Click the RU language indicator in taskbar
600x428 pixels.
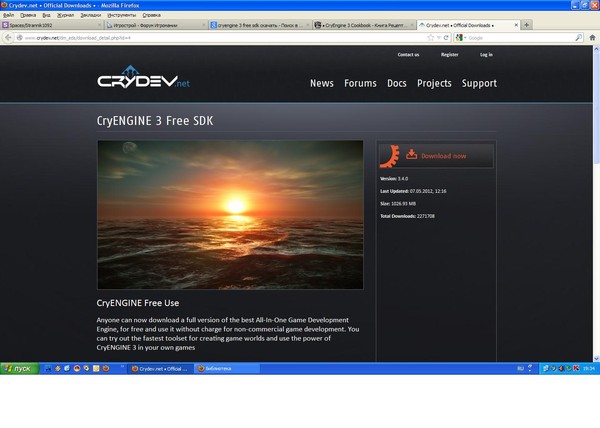520,369
